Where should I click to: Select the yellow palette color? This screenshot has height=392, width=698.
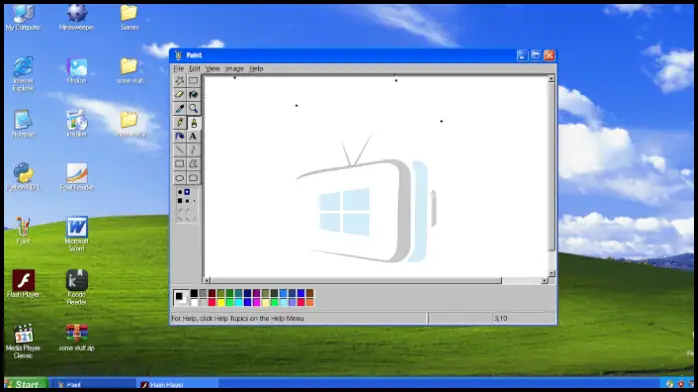click(221, 303)
